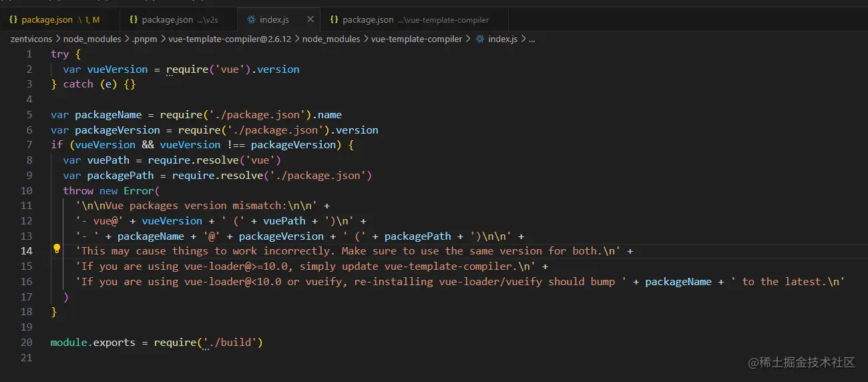Open the index.js breadcrumb segment
The image size is (868, 382).
pos(503,39)
